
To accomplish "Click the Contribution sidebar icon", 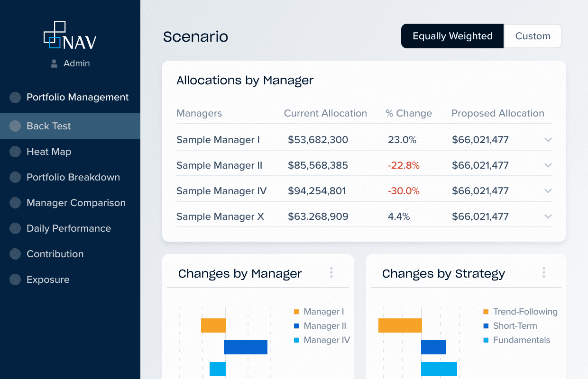I will [x=14, y=254].
